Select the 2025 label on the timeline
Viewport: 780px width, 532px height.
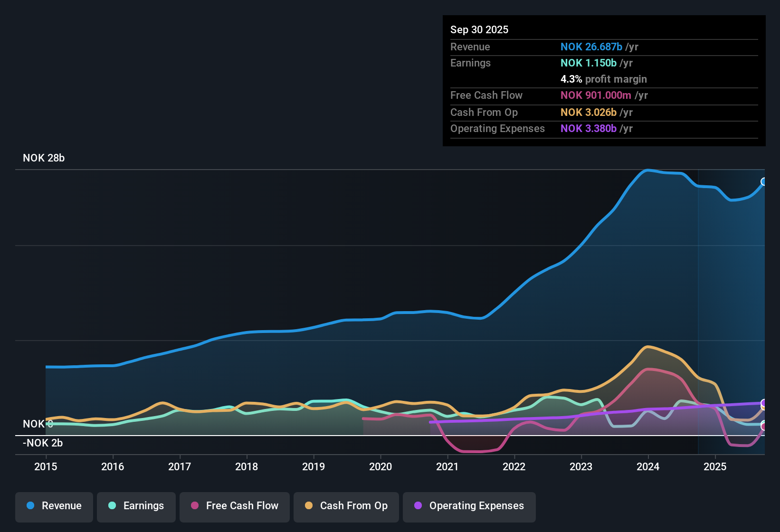coord(715,467)
